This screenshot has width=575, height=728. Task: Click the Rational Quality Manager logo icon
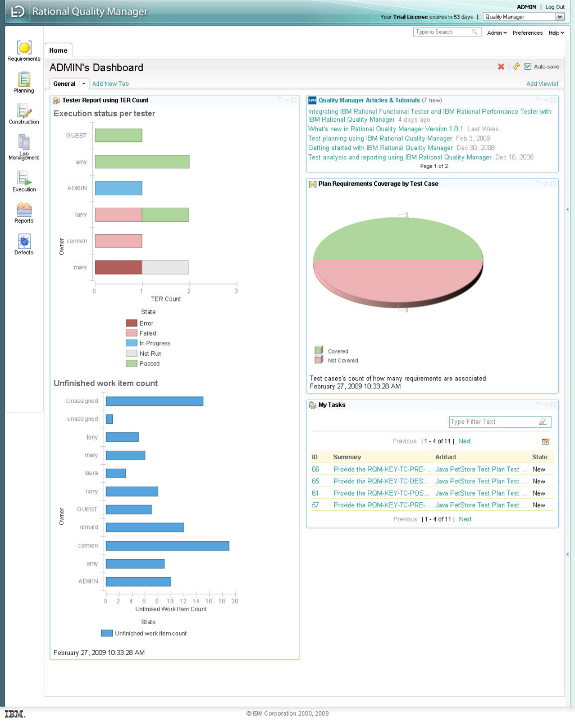(x=18, y=11)
